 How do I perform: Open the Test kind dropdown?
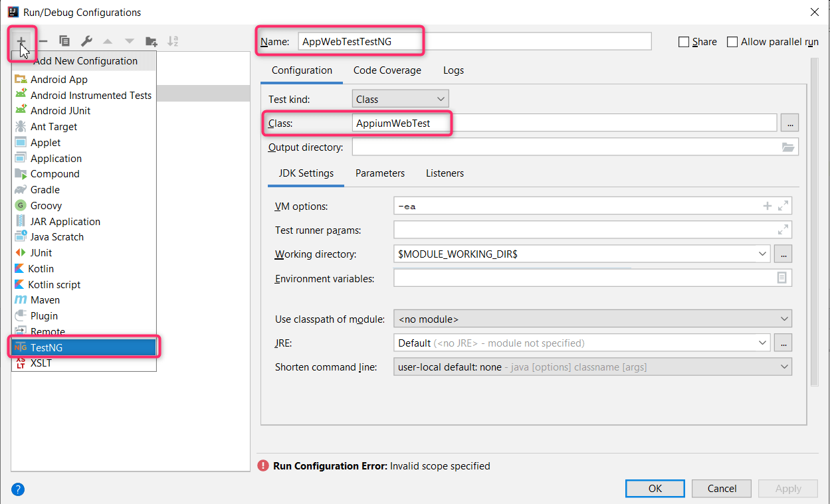pyautogui.click(x=400, y=99)
